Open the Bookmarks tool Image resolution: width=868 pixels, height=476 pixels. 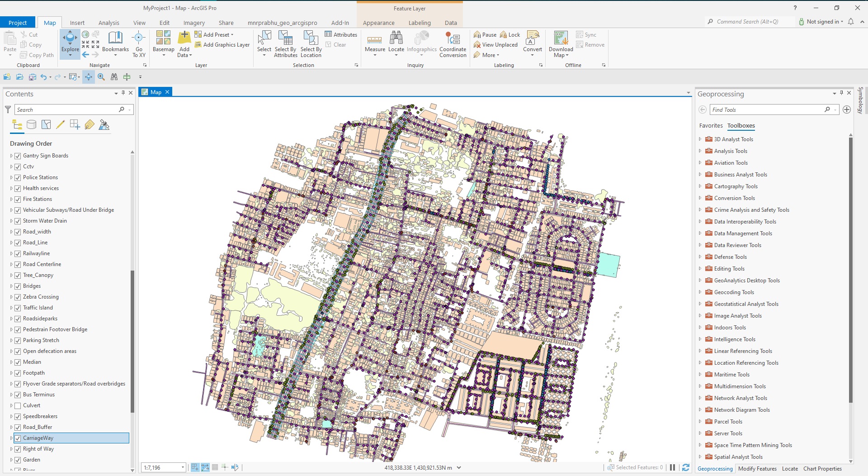[x=115, y=43]
